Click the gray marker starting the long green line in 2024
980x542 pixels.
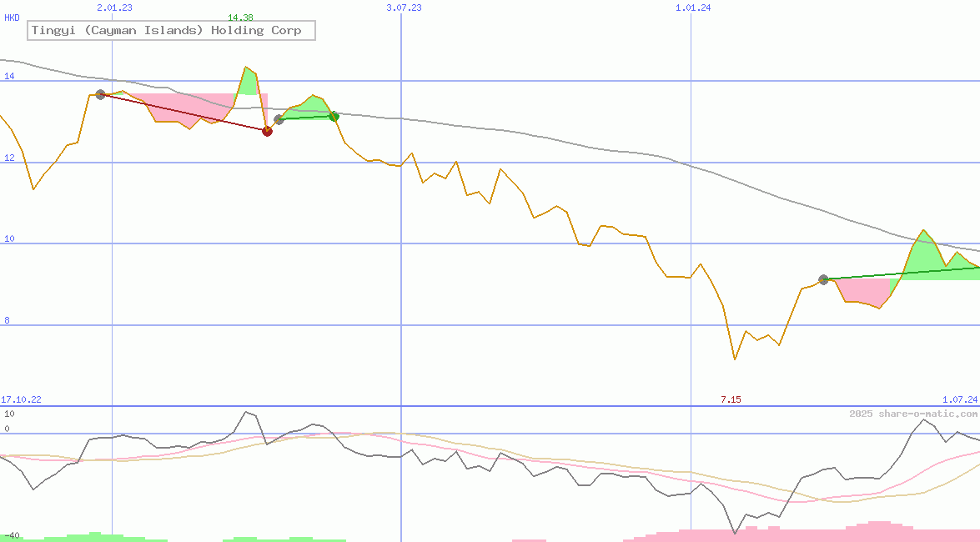824,279
